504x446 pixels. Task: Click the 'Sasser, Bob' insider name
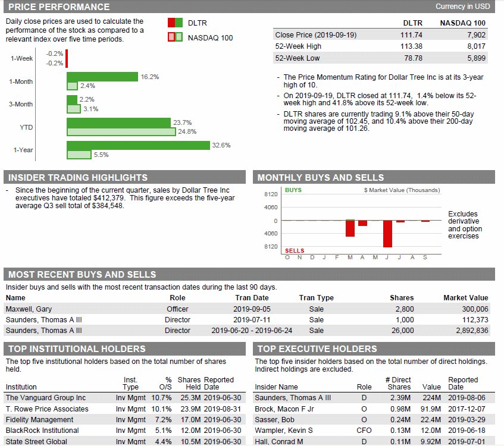pyautogui.click(x=274, y=420)
